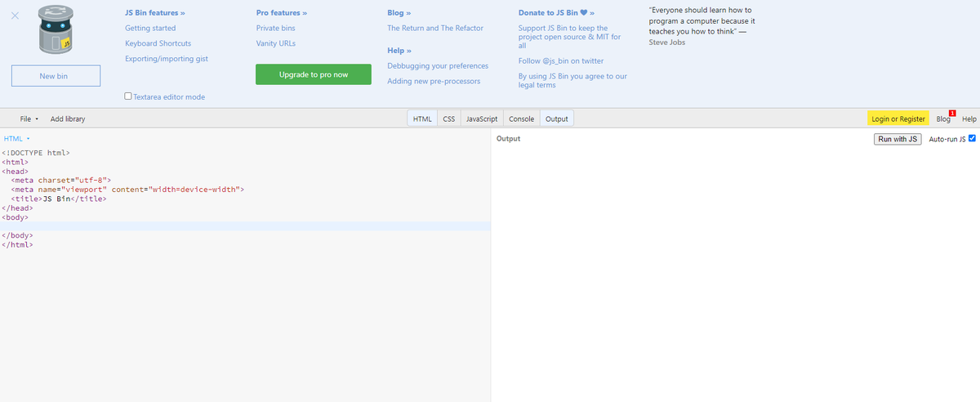Open Support JS Bin open source link
Image resolution: width=980 pixels, height=402 pixels.
pyautogui.click(x=570, y=37)
